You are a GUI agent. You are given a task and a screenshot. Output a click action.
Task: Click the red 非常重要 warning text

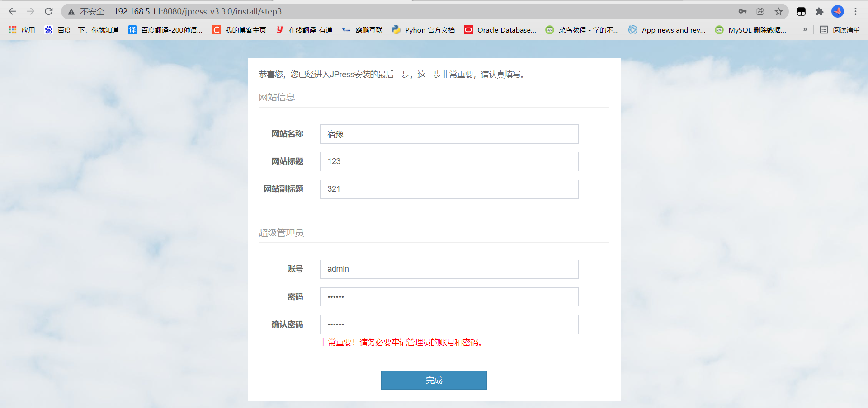(402, 342)
